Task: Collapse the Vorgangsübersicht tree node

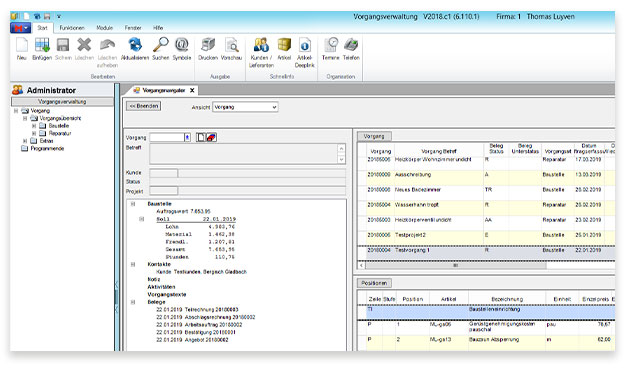Action: [x=25, y=118]
